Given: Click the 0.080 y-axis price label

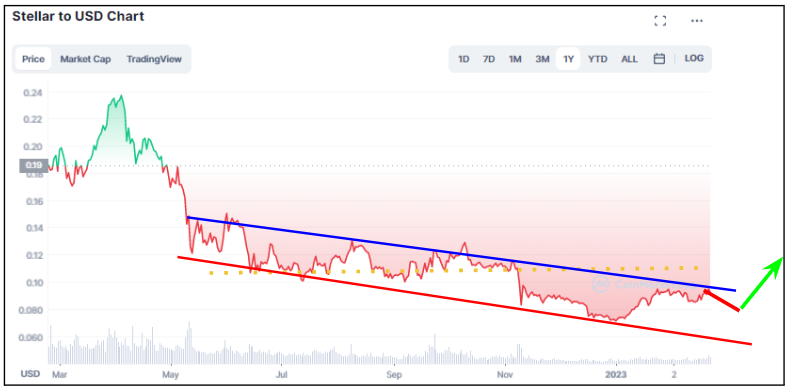Looking at the screenshot, I should [x=31, y=310].
